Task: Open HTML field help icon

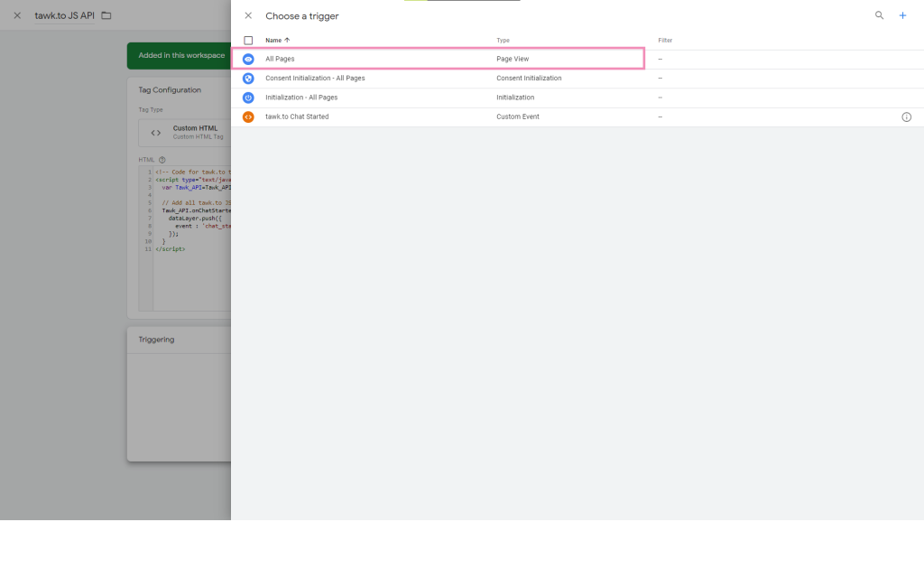Action: [162, 160]
